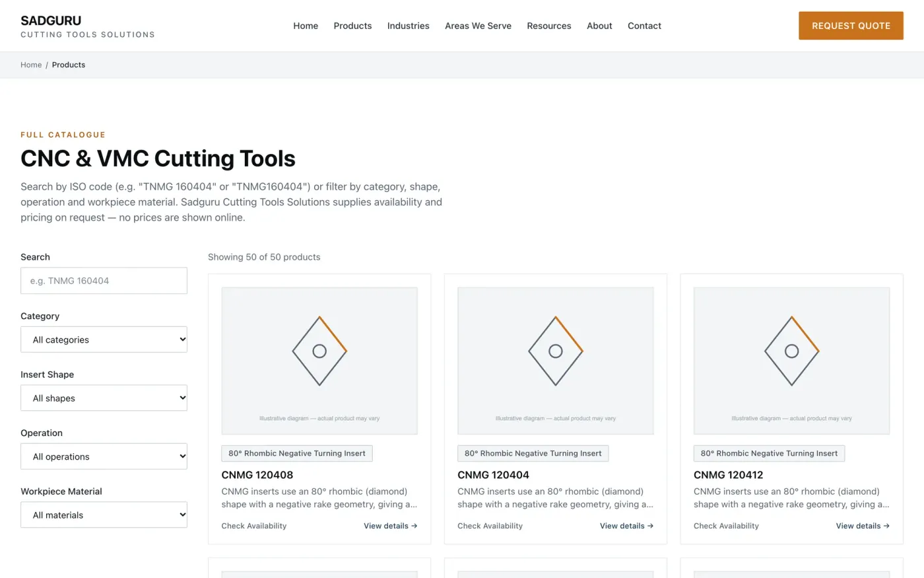The width and height of the screenshot is (924, 578).
Task: View details for CNMG 120404
Action: pos(626,526)
